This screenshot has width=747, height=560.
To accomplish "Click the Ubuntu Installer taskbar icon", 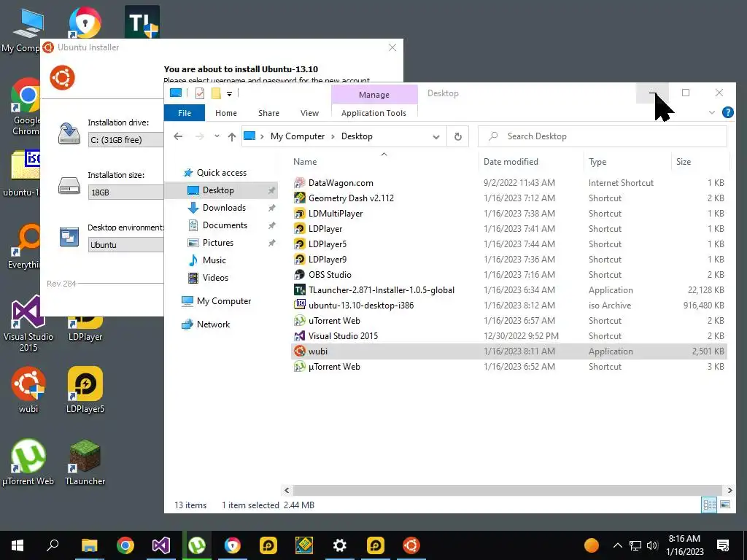I will click(411, 545).
